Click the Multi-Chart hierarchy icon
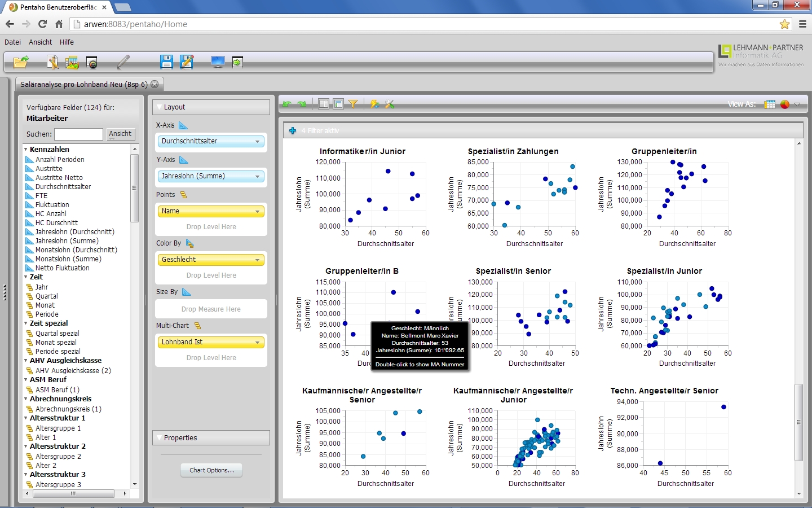 coord(197,326)
